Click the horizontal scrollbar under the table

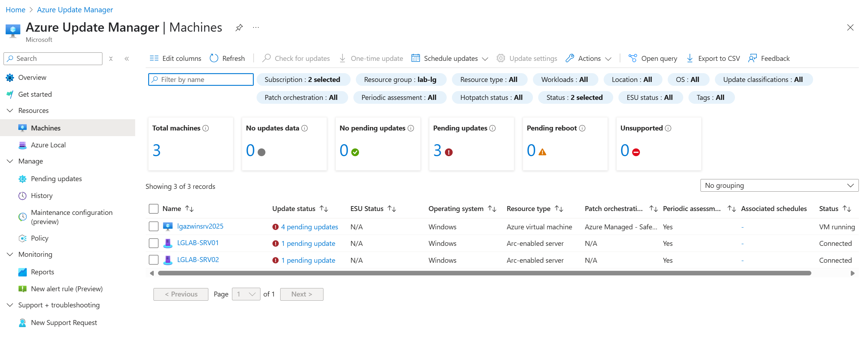tap(484, 273)
